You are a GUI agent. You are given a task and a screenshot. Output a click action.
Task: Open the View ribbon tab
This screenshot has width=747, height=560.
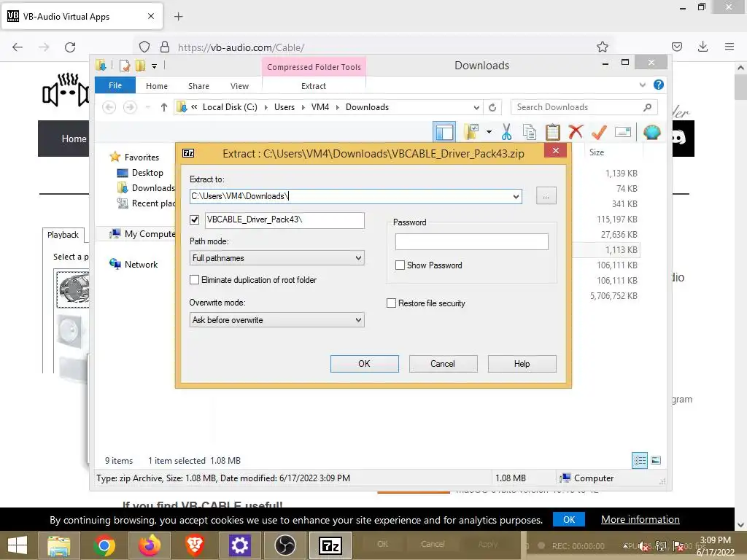239,86
